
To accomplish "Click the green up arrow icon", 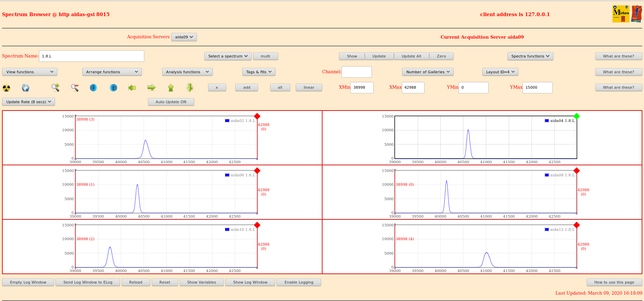I will pos(171,88).
